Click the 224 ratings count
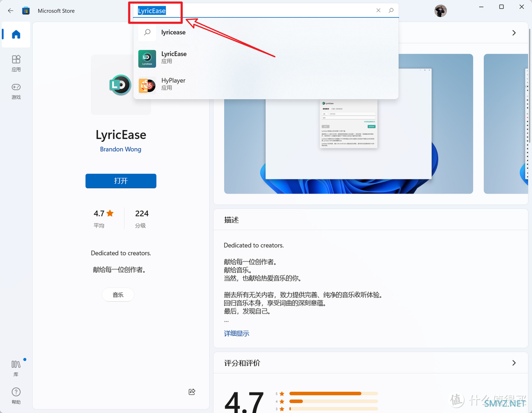Screen dimensions: 532x413 click(141, 213)
